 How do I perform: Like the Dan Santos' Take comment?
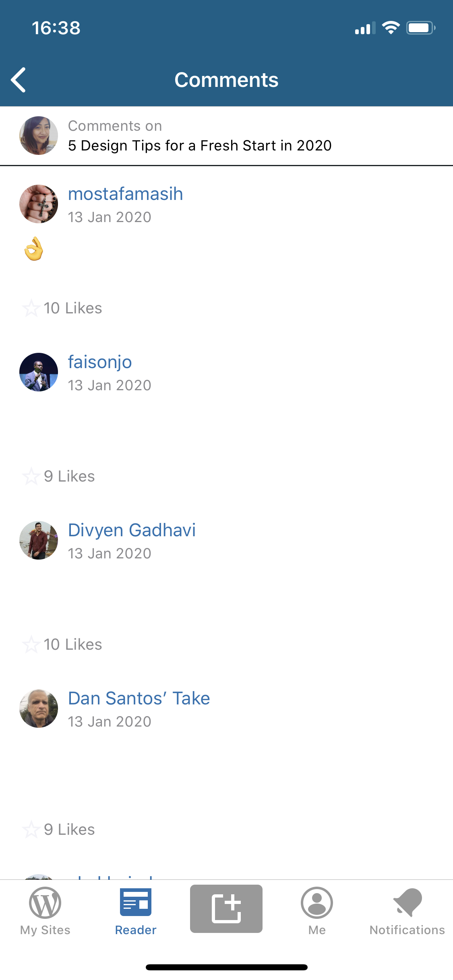tap(31, 830)
